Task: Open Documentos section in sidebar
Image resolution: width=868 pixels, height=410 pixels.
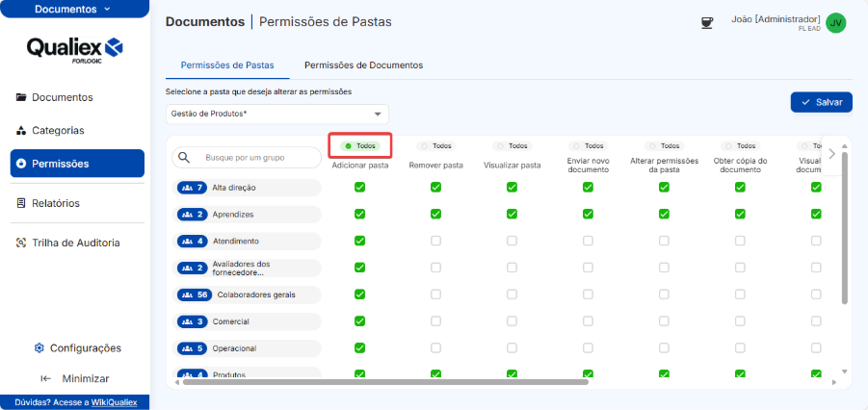Action: (62, 97)
